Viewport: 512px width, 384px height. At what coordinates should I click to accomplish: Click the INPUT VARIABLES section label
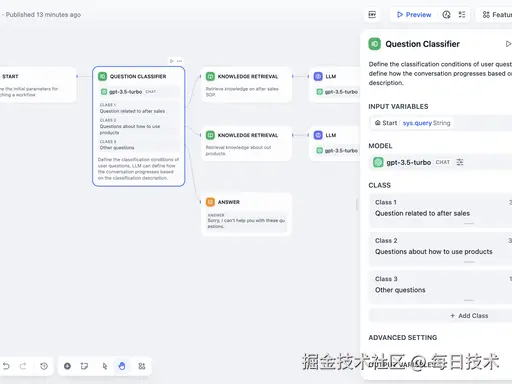(398, 107)
